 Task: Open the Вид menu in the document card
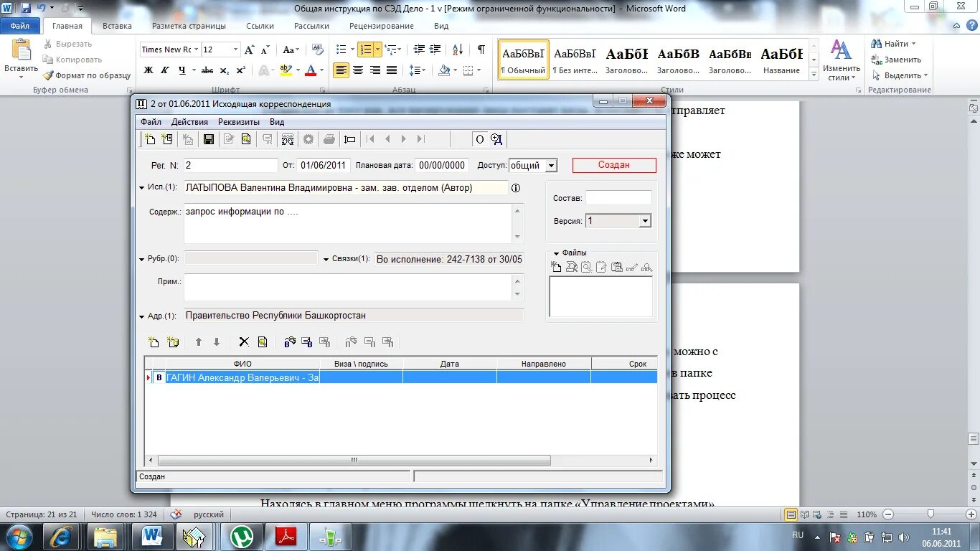pos(277,122)
